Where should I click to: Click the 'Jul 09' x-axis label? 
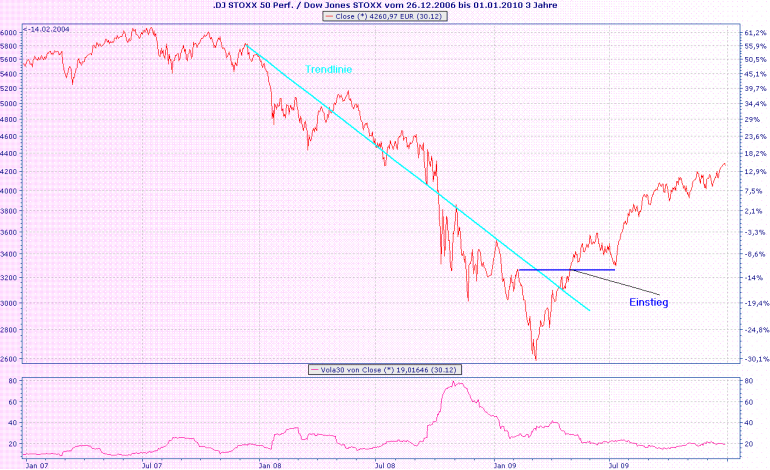(618, 465)
